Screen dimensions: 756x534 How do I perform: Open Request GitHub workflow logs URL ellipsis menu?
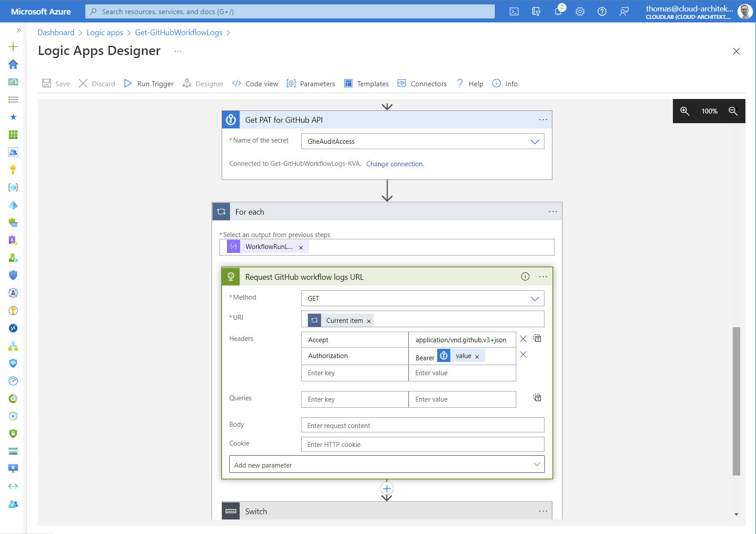click(543, 277)
